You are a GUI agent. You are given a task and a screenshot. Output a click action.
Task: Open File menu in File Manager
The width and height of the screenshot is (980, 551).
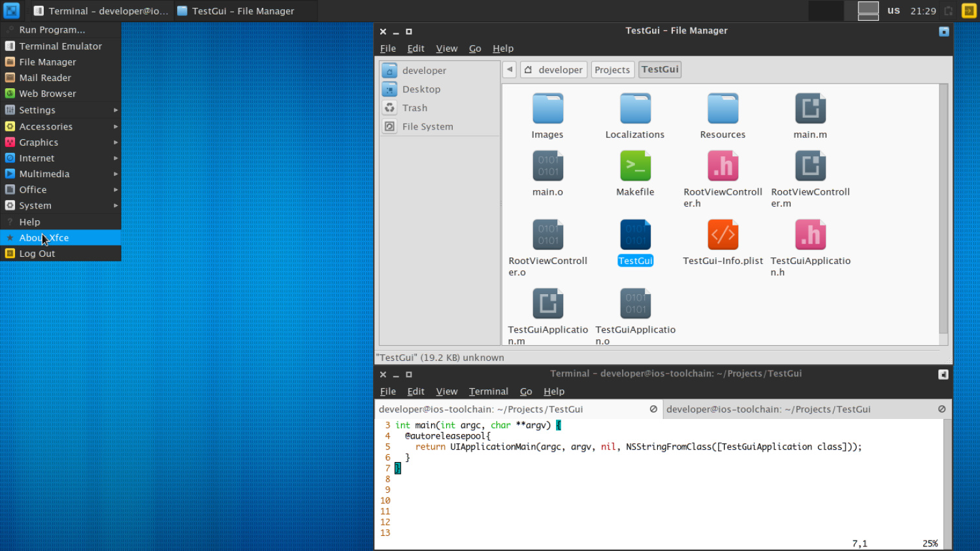click(388, 48)
